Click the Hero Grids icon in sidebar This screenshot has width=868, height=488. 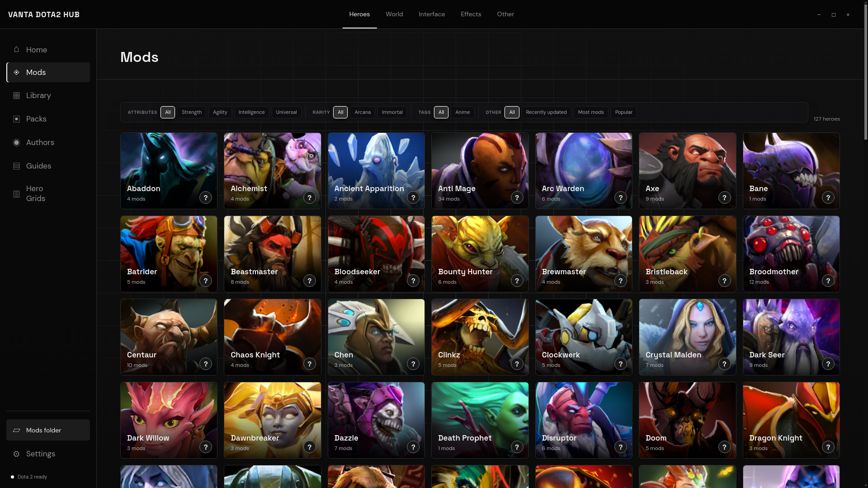coord(16,194)
